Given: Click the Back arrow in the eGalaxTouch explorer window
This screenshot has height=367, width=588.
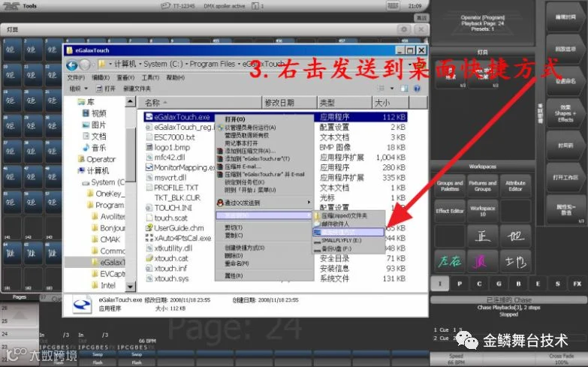Looking at the screenshot, I should [72, 65].
